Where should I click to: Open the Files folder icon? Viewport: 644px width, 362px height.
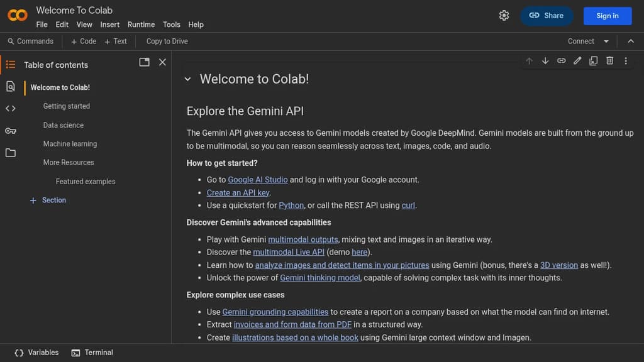point(11,153)
